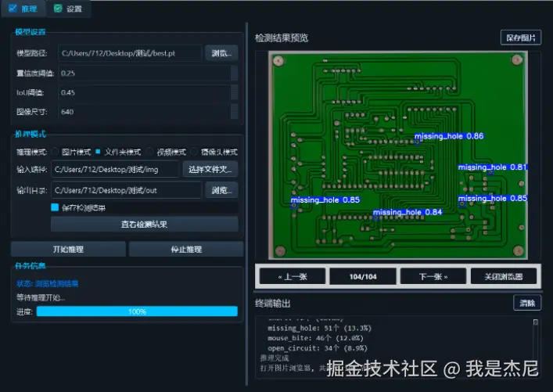Switch to the 推理 tab
Viewport: 553px width, 392px height.
[x=23, y=9]
